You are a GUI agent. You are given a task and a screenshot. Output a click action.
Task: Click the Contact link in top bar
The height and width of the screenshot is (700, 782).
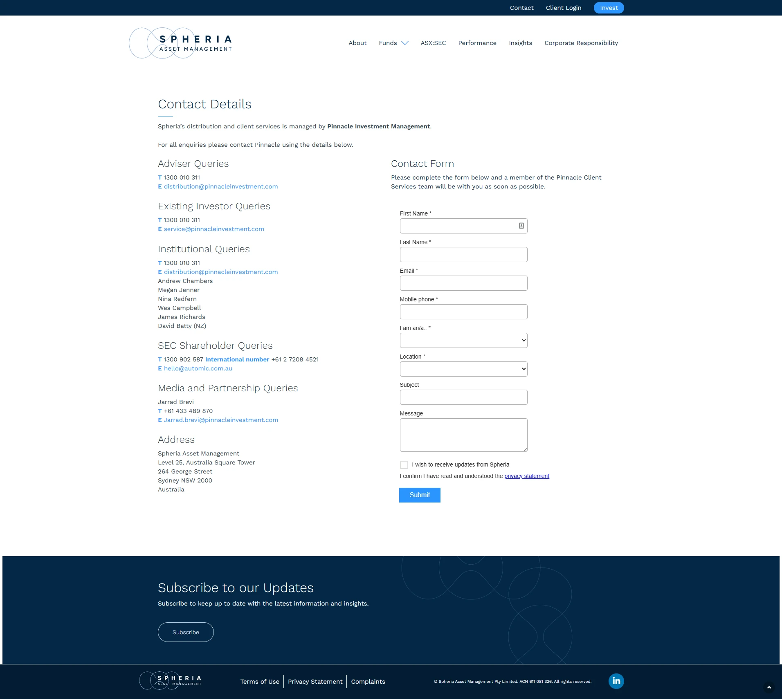(521, 8)
